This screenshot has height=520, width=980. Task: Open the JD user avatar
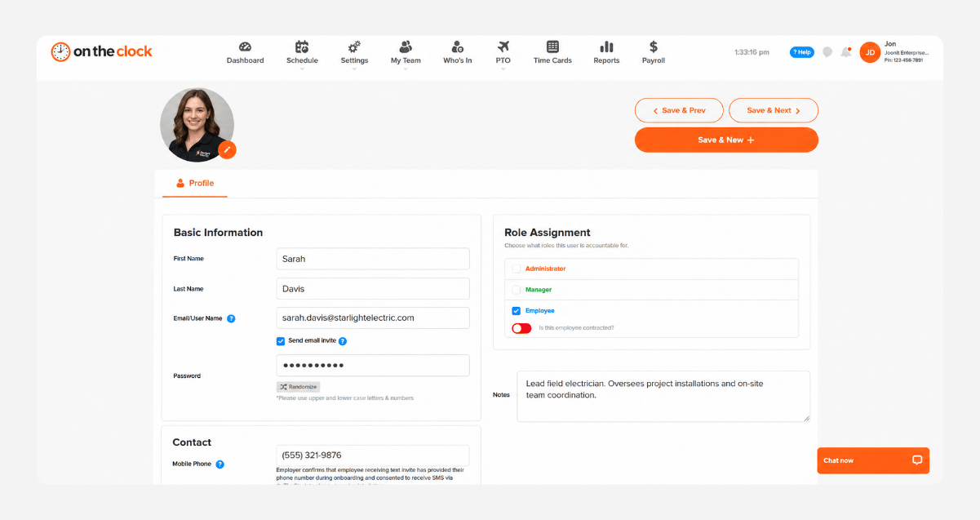point(870,52)
